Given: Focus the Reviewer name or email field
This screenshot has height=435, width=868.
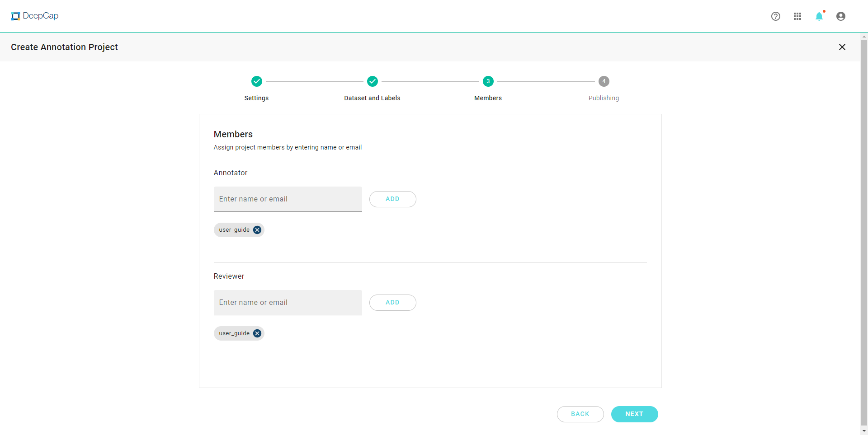Looking at the screenshot, I should pyautogui.click(x=288, y=303).
